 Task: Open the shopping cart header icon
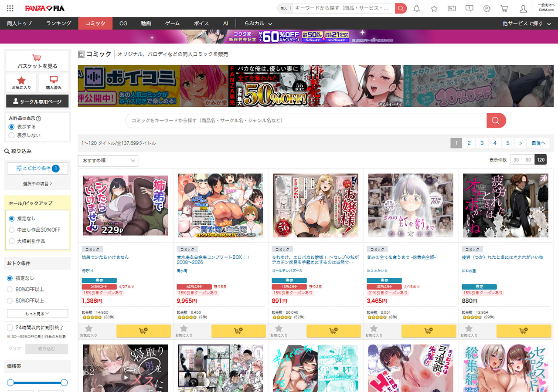point(504,9)
